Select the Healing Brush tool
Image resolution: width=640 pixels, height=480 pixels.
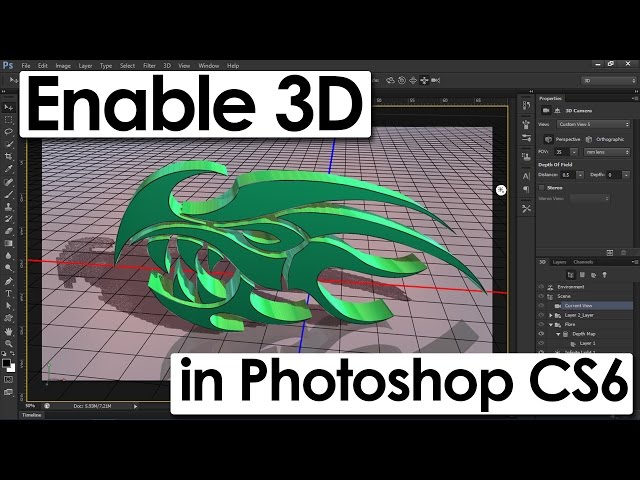pos(9,182)
